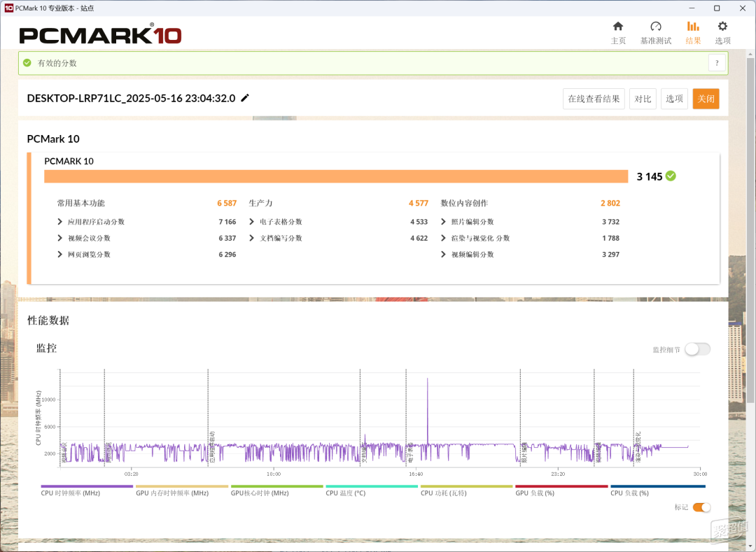
Task: Click the PCMark 10 title bar app icon
Action: (8, 8)
